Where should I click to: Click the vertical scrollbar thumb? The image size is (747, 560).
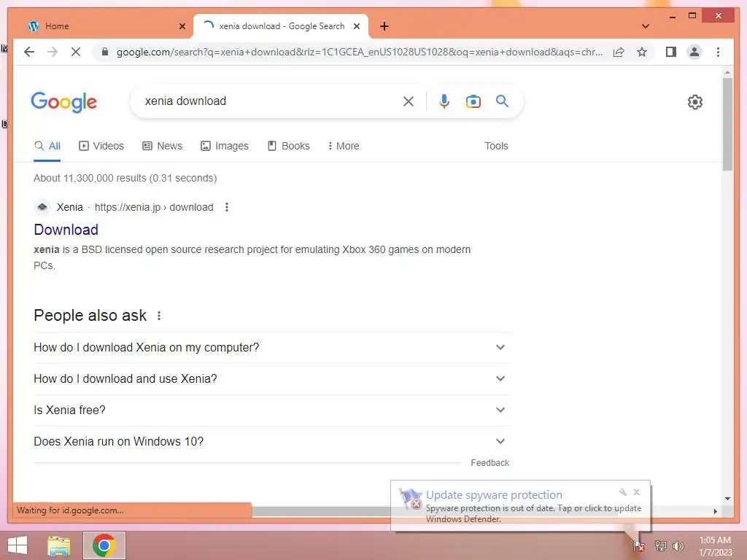pos(727,124)
